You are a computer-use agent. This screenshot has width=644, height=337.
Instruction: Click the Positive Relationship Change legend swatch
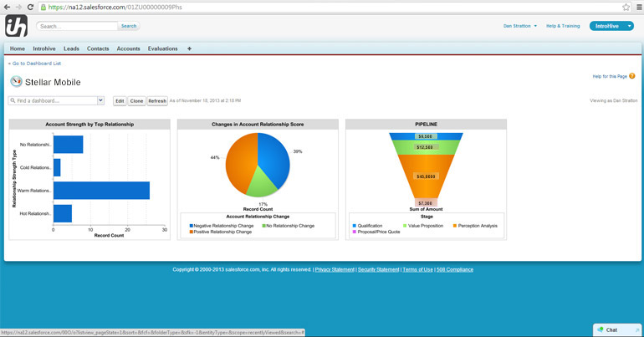pyautogui.click(x=192, y=232)
